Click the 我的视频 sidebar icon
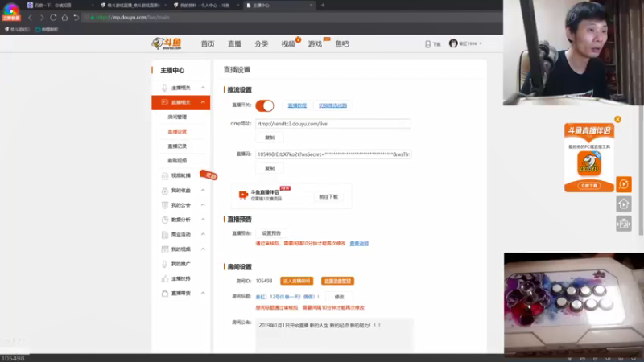Screen dimensions: 644x362 pyautogui.click(x=165, y=249)
